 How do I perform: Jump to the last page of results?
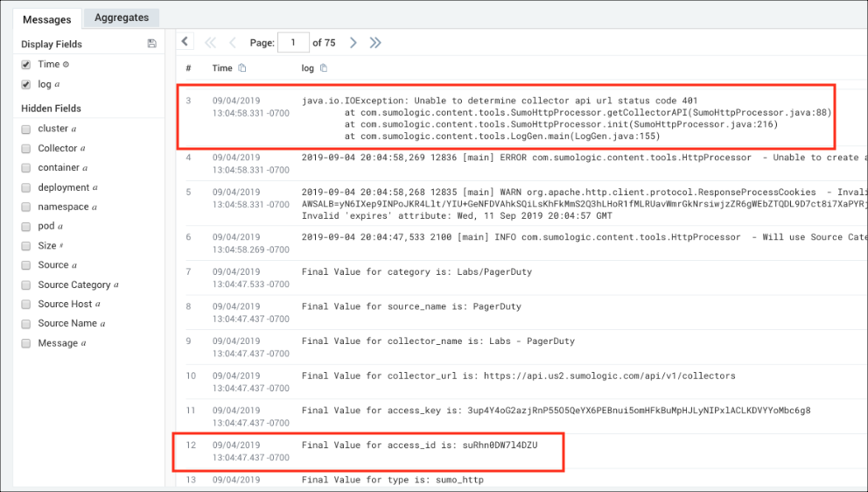click(x=375, y=42)
